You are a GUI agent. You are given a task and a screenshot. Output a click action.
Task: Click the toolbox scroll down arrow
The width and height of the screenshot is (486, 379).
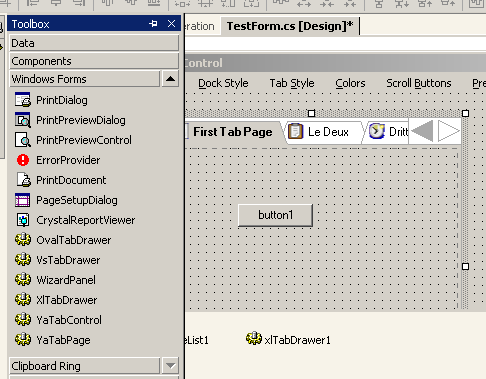[x=170, y=366]
